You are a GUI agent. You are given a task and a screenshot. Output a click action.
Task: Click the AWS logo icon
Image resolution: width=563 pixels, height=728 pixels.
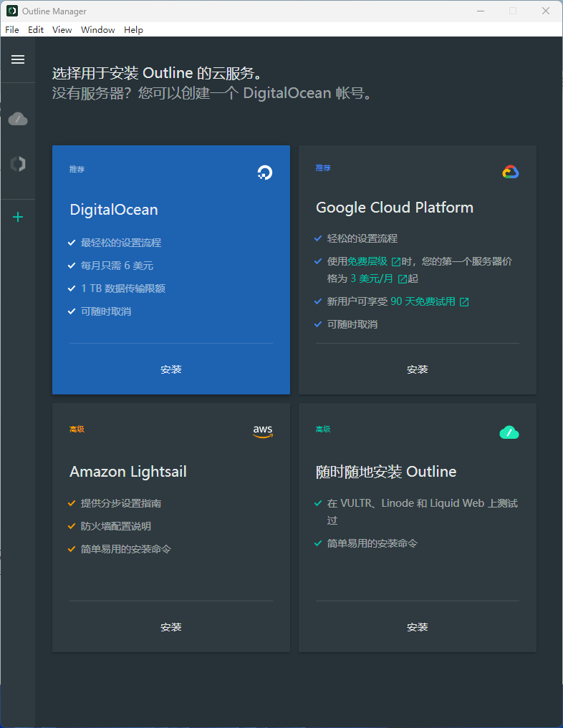click(262, 432)
